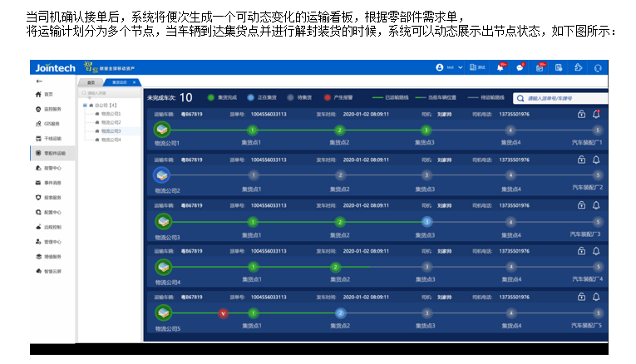Select 物流公司3 in the company tree
The width and height of the screenshot is (636, 364).
click(x=111, y=130)
